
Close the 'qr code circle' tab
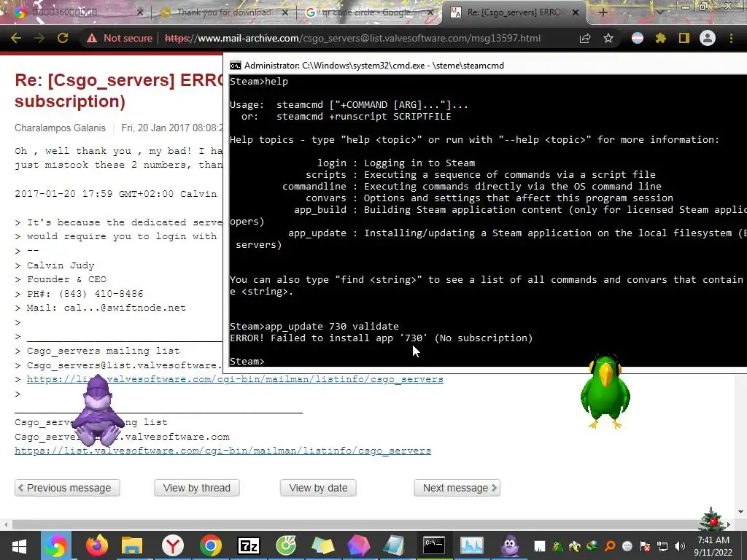tap(430, 12)
